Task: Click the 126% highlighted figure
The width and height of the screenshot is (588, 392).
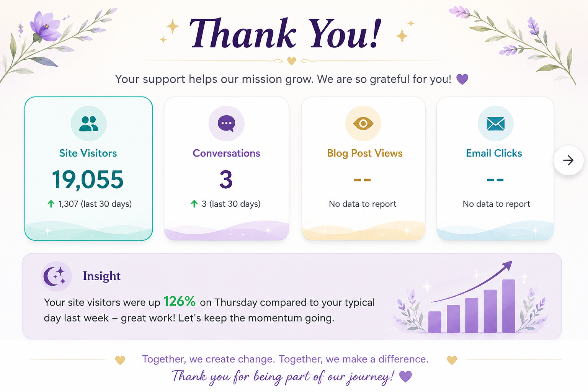Action: click(180, 301)
